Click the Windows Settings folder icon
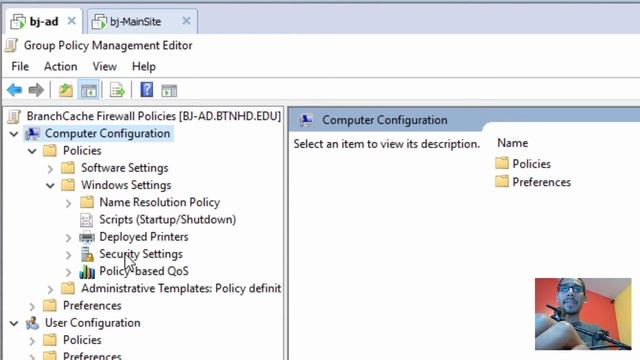This screenshot has height=360, width=640. click(68, 185)
